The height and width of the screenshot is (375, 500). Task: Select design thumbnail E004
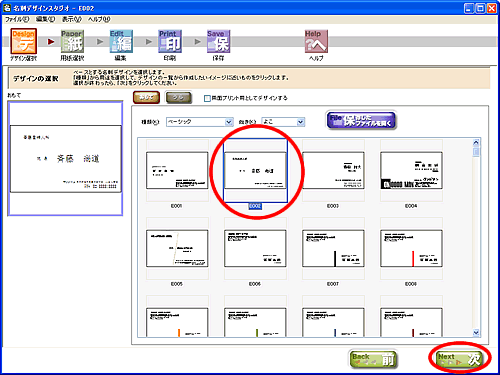pyautogui.click(x=411, y=170)
